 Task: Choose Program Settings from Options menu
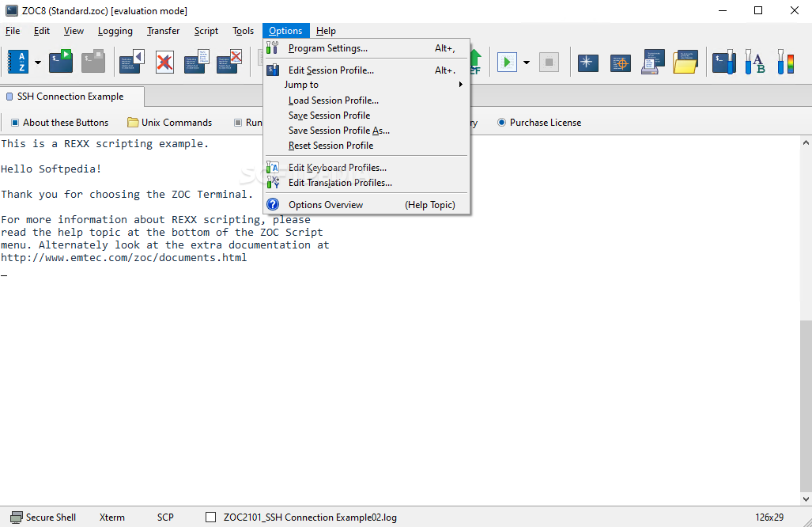367,48
